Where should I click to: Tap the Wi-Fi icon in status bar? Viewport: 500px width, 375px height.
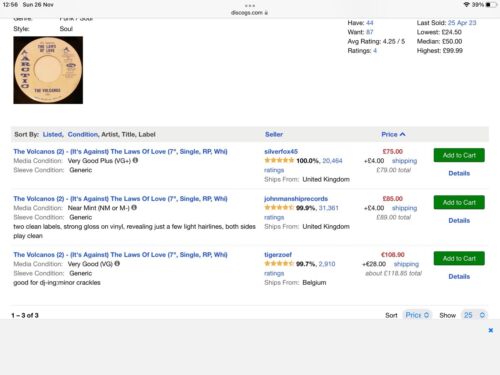coord(466,5)
